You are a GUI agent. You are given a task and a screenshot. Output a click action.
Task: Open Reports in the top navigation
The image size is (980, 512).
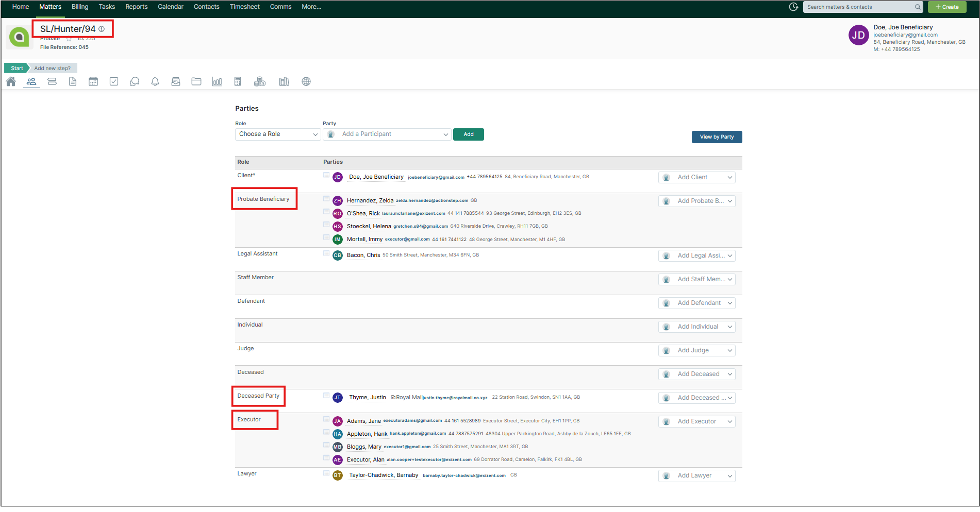(137, 7)
